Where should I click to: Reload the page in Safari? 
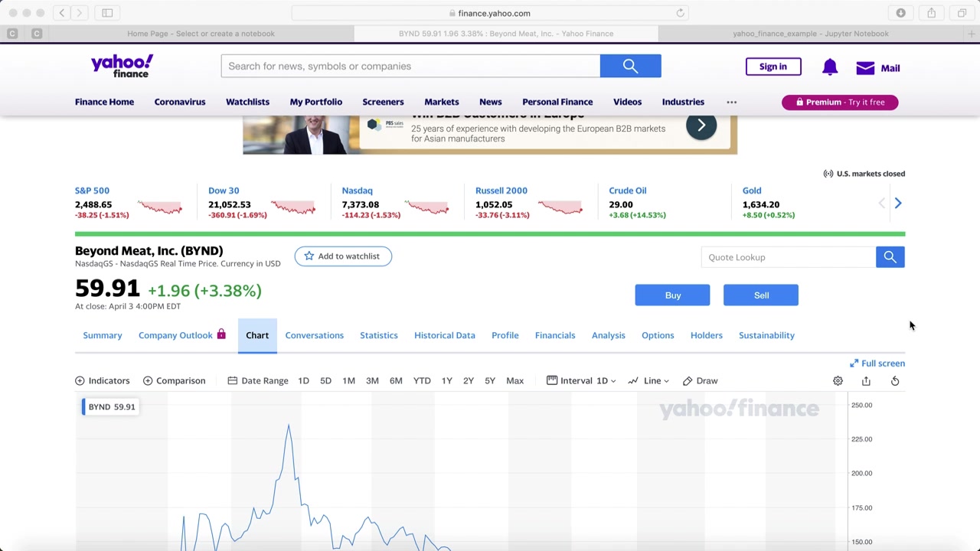680,13
